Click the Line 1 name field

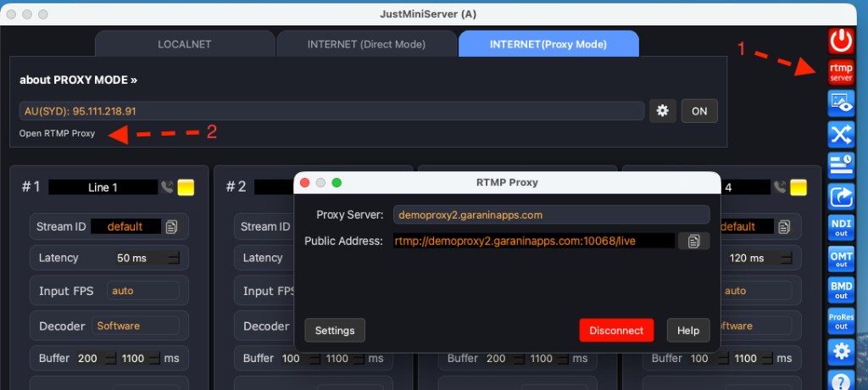point(103,187)
